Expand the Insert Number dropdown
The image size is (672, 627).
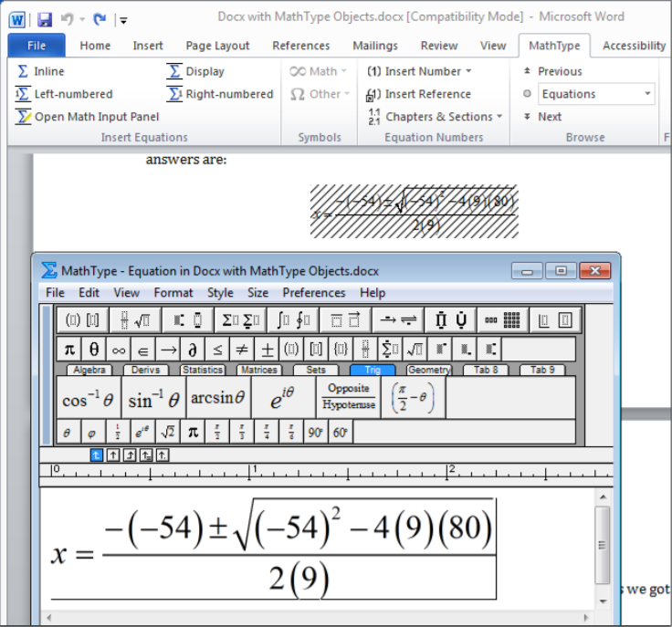[x=468, y=71]
